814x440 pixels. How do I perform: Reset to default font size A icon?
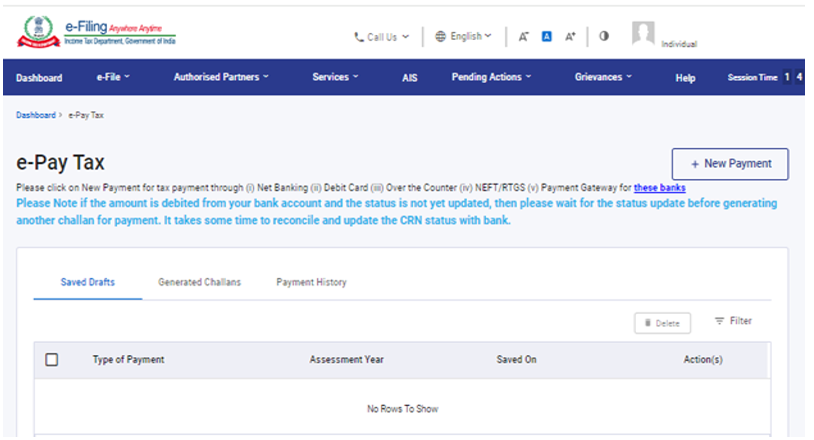pyautogui.click(x=547, y=36)
